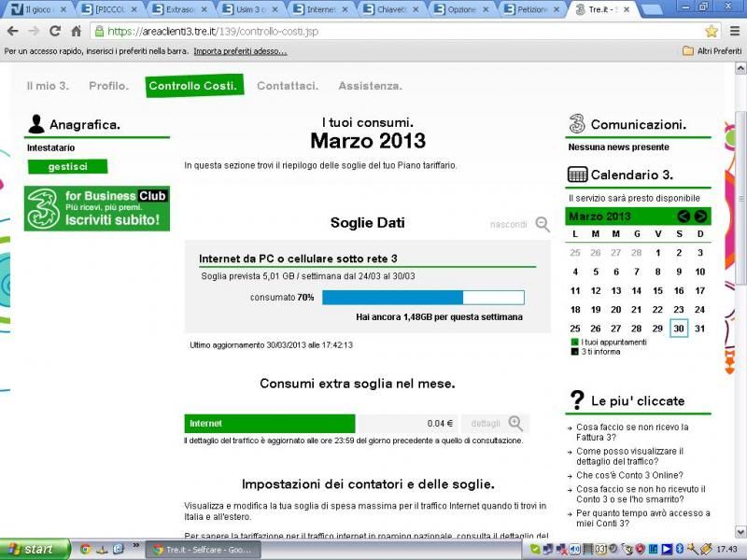Open 'Cosa faccio se non ricevo la Fattura 3?'
The width and height of the screenshot is (747, 560).
click(x=632, y=432)
